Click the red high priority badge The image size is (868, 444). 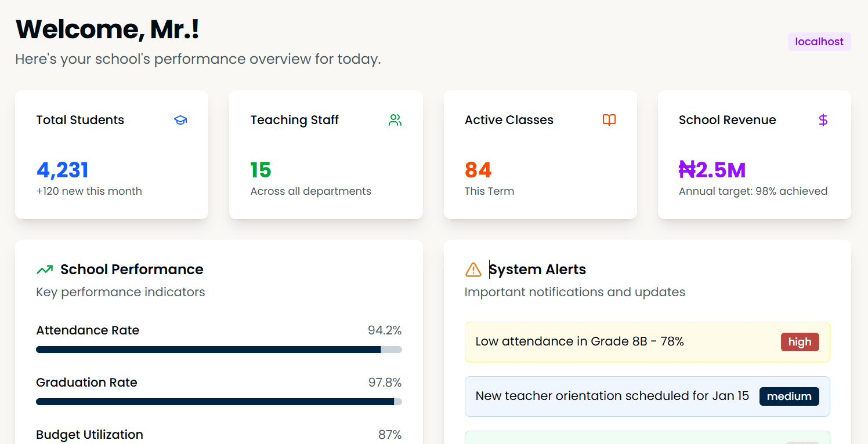[x=800, y=342]
